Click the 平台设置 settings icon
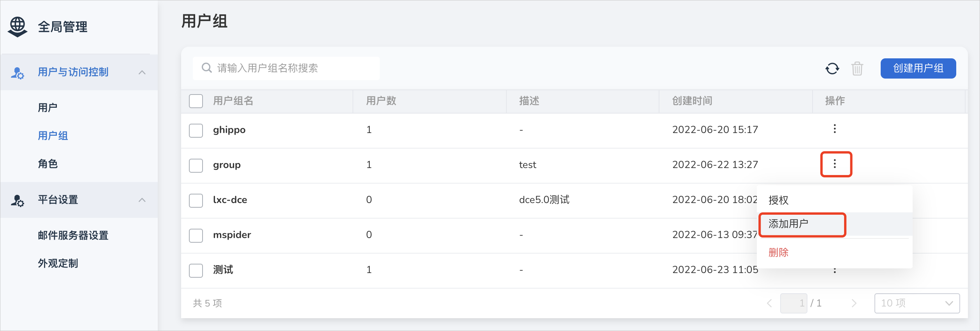Image resolution: width=980 pixels, height=331 pixels. click(18, 200)
